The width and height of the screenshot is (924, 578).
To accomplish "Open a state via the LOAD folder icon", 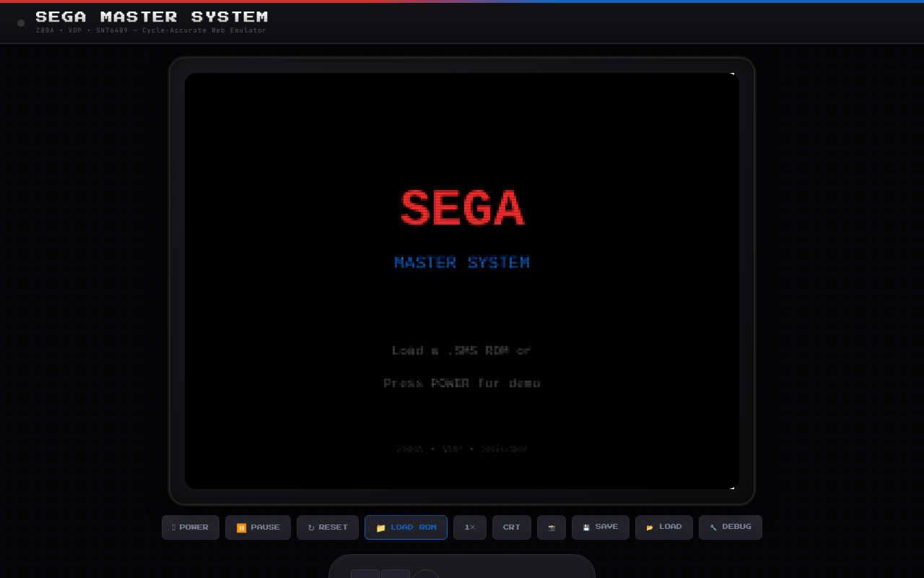I will 650,527.
